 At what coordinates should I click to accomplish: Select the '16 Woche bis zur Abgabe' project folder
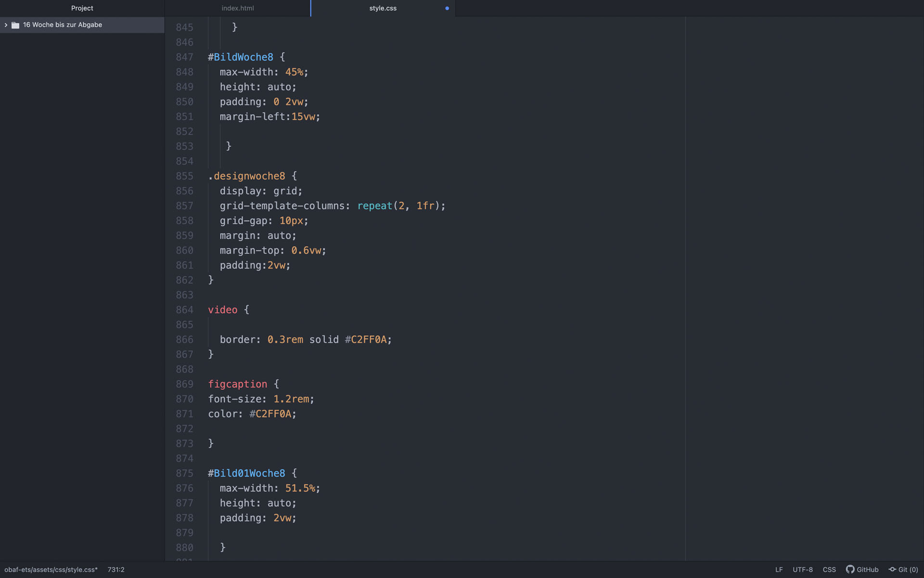pos(82,25)
